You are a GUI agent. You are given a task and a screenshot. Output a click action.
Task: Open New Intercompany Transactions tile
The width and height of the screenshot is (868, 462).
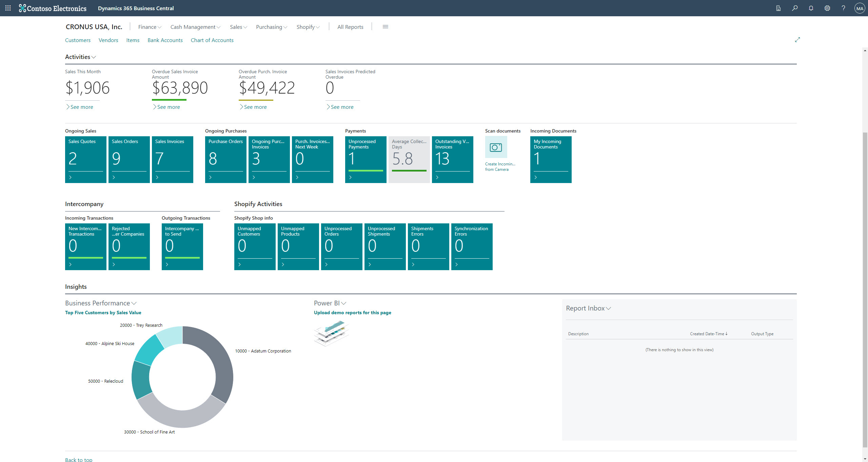click(86, 247)
